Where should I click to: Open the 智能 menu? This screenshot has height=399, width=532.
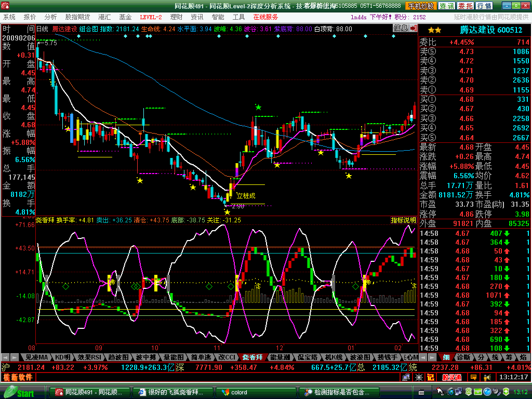coord(218,17)
